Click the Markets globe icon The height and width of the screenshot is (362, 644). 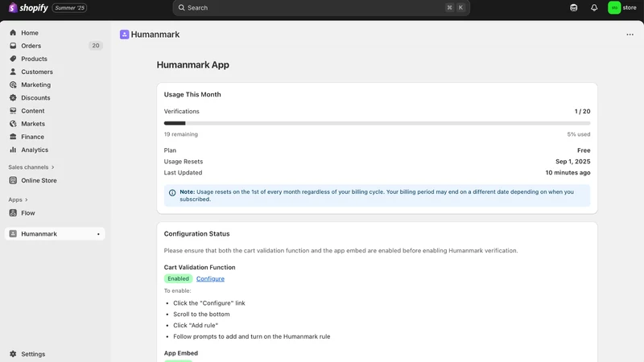pyautogui.click(x=13, y=124)
